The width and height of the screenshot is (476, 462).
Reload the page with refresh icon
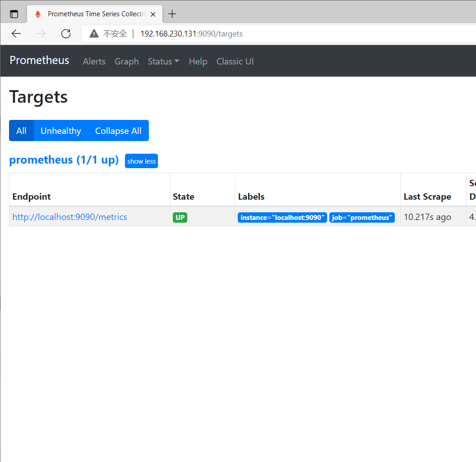pyautogui.click(x=66, y=34)
